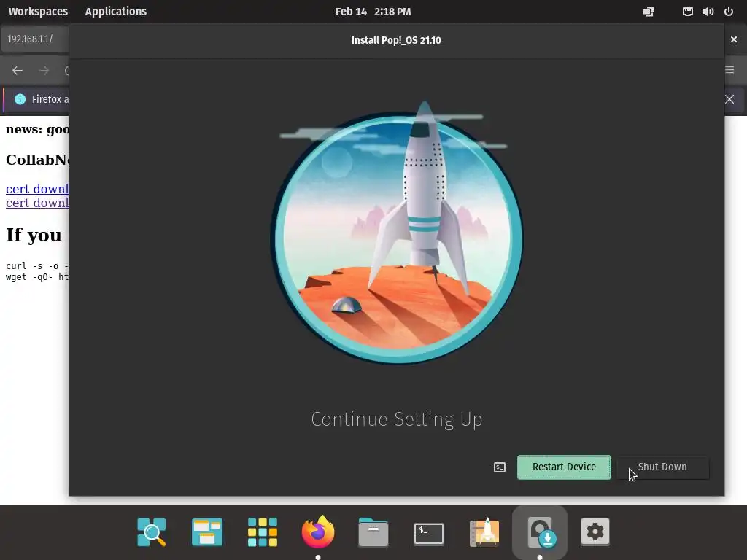Image resolution: width=747 pixels, height=560 pixels.
Task: Click the first cert download link
Action: coord(37,189)
